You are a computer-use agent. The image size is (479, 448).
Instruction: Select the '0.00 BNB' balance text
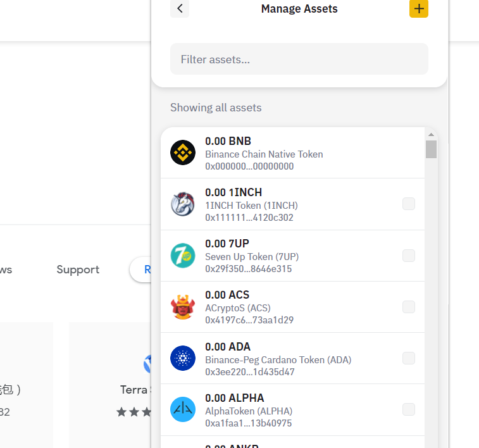pyautogui.click(x=228, y=141)
